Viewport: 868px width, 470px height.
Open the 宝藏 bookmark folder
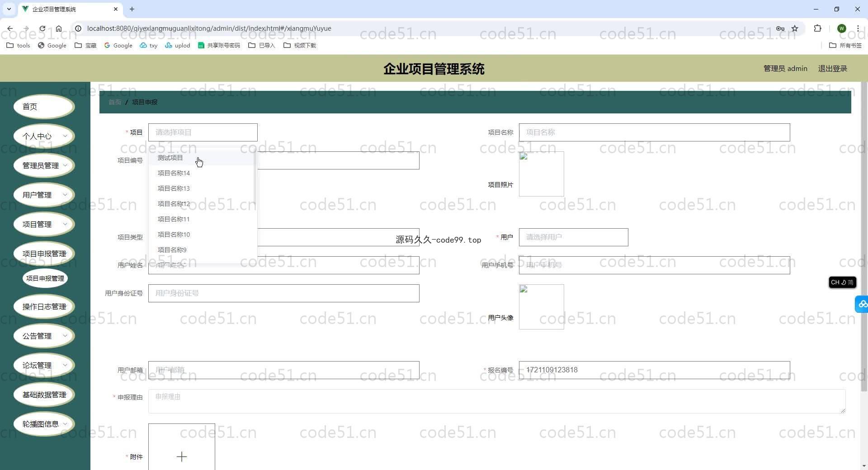85,45
